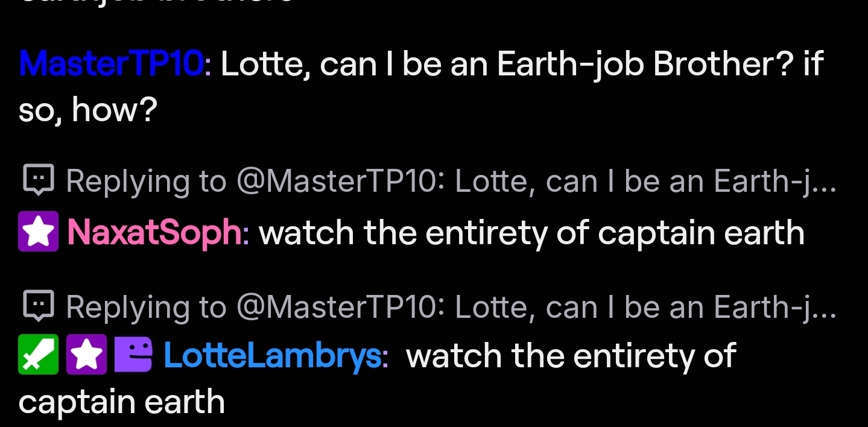Open MasterTP10's user profile card
Image resolution: width=868 pixels, height=427 pixels.
pyautogui.click(x=113, y=65)
